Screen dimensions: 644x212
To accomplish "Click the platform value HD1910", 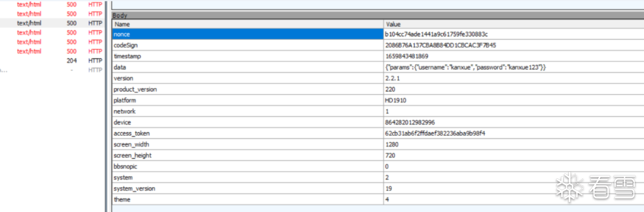I will coord(396,100).
